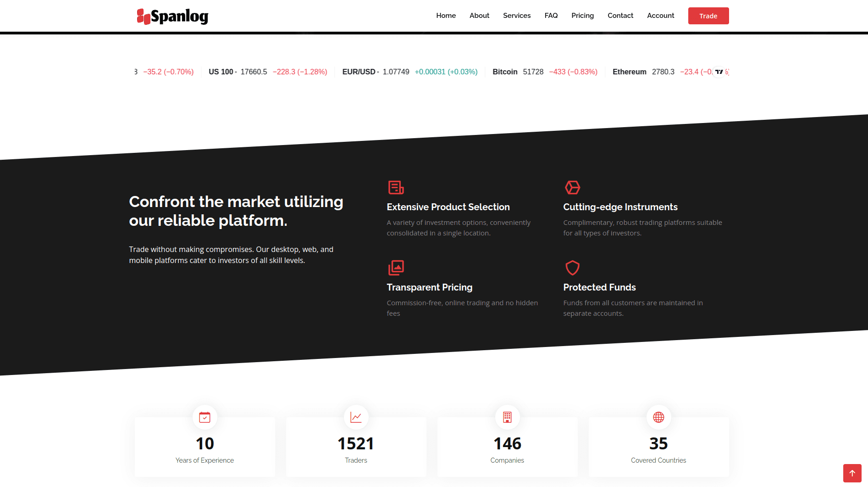Click the line chart icon above Traders count
The image size is (868, 487).
[356, 417]
